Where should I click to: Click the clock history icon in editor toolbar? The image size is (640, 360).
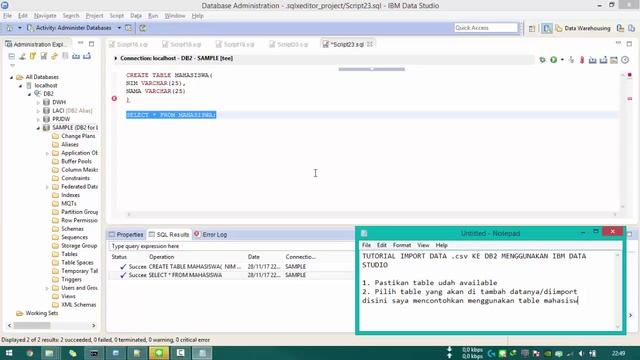(x=625, y=60)
